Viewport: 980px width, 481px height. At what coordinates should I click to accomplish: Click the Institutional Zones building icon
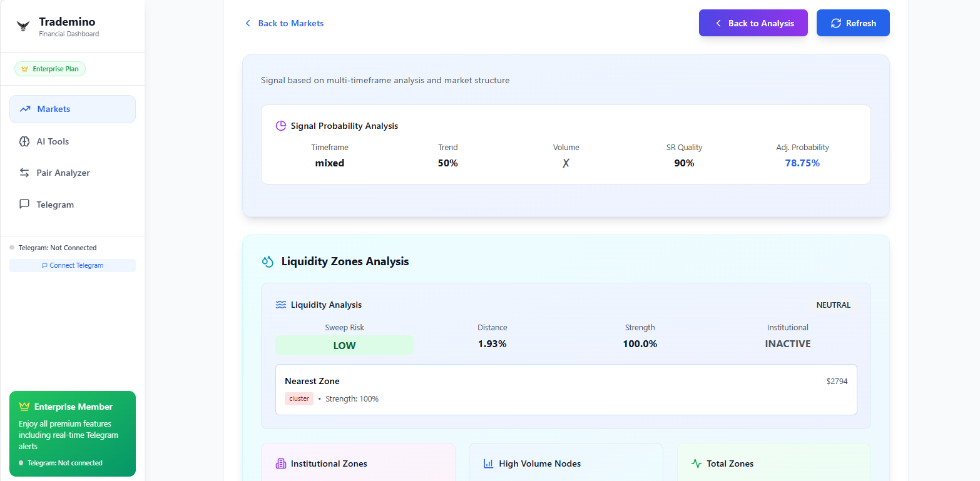coord(280,463)
